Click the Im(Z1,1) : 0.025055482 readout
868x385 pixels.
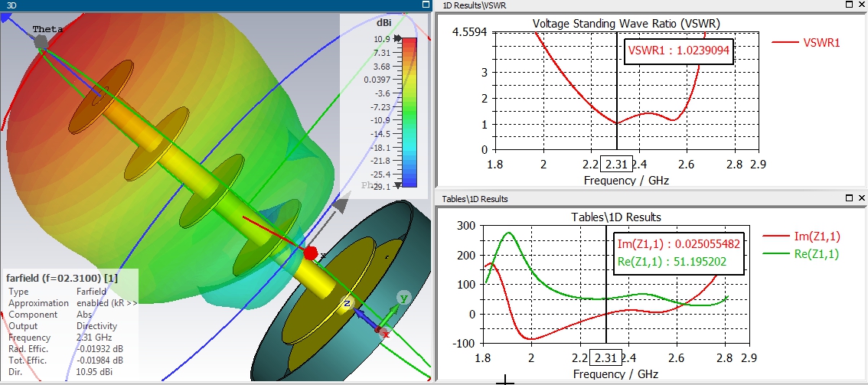[x=679, y=244]
